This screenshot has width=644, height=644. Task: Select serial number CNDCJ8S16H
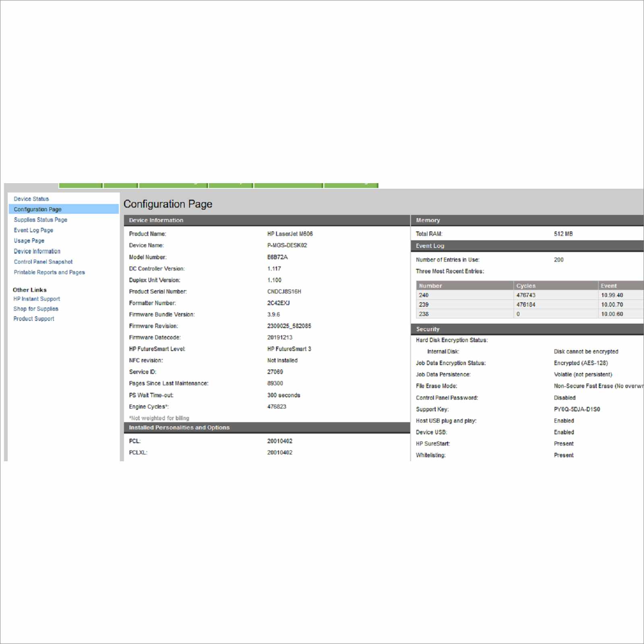point(284,291)
